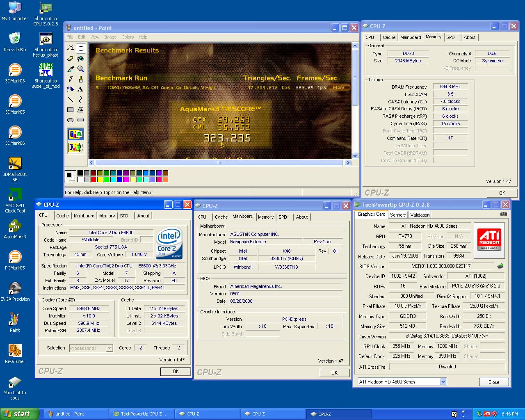525x420 pixels.
Task: Select the Magnifier tool in Paint
Action: click(x=81, y=69)
